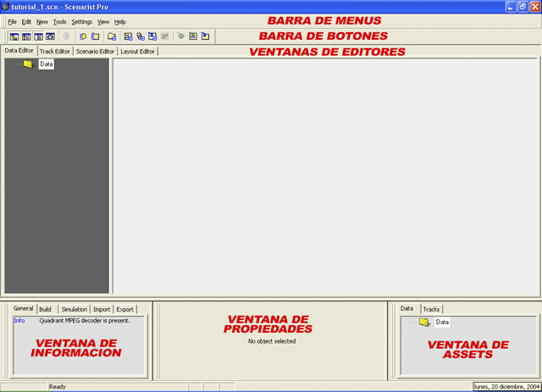Click the yellow circle with blue nodes icon

point(83,36)
